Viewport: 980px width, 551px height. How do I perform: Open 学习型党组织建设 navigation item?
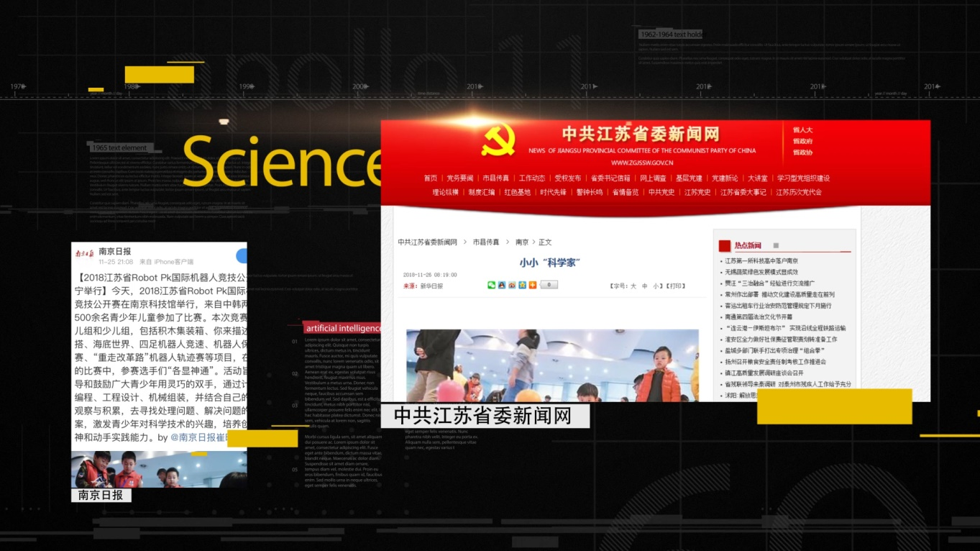(803, 178)
